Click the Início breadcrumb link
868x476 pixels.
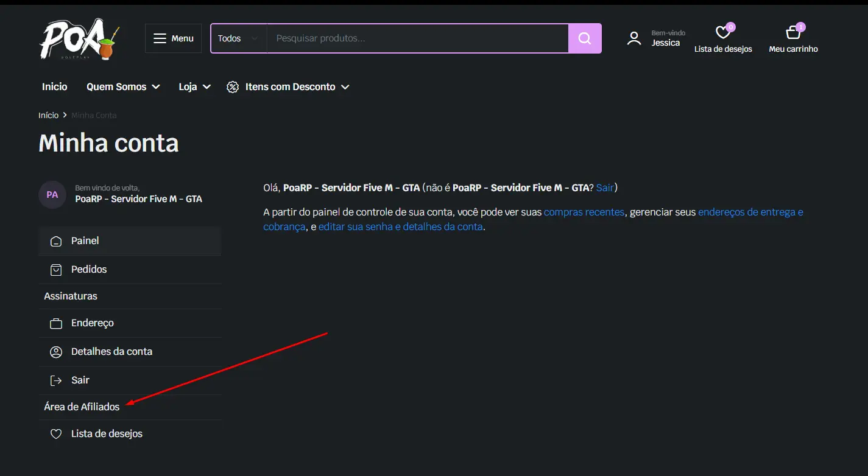[x=48, y=115]
